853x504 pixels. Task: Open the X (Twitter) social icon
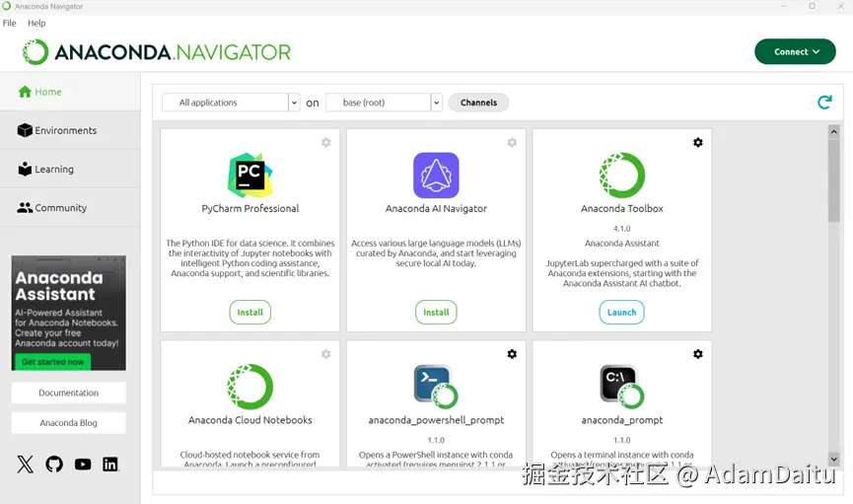coord(25,465)
